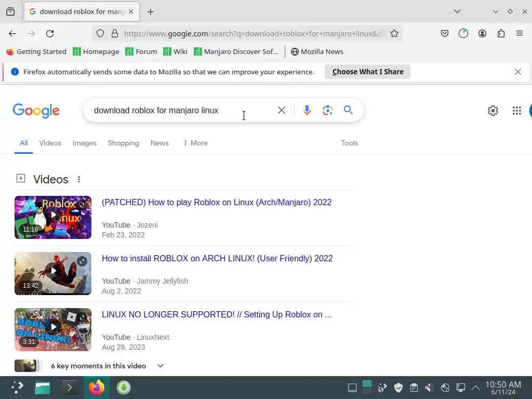Open the clipboard tray icon
This screenshot has width=532, height=399.
pyautogui.click(x=414, y=388)
